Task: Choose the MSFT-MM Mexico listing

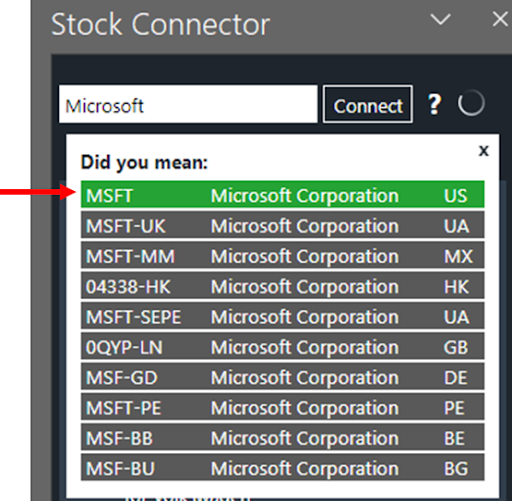Action: click(x=283, y=256)
